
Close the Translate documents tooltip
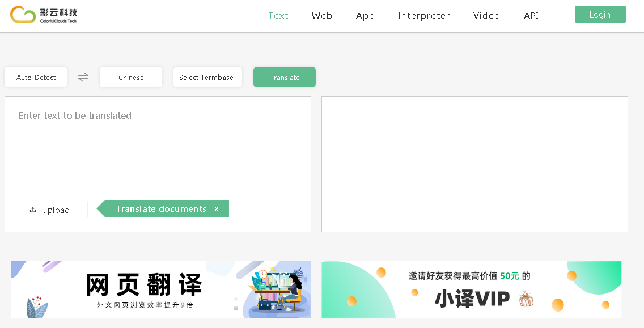(217, 209)
